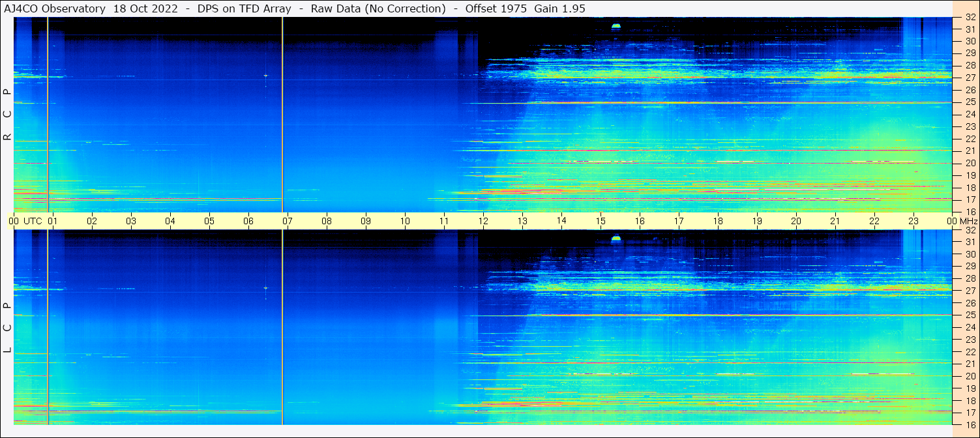Click the 30 MHz label of the RCP panel
The width and height of the screenshot is (980, 438).
point(970,41)
